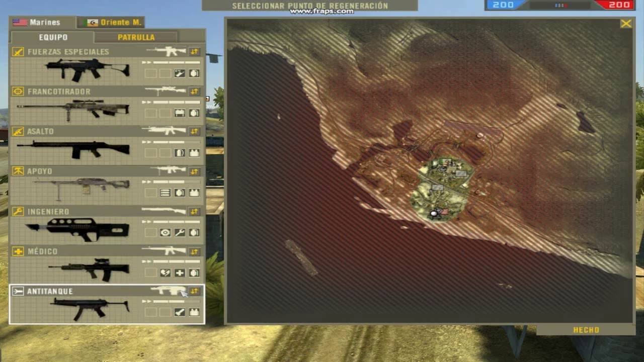Image resolution: width=644 pixels, height=362 pixels.
Task: Click the grenade icon in Francotirador row
Action: point(194,113)
